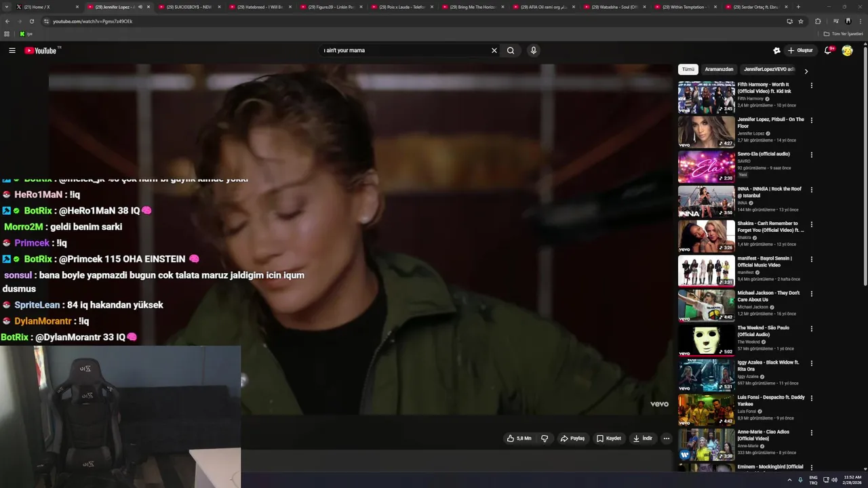
Task: Click the sidebar vertical scrollbar
Action: click(x=865, y=166)
